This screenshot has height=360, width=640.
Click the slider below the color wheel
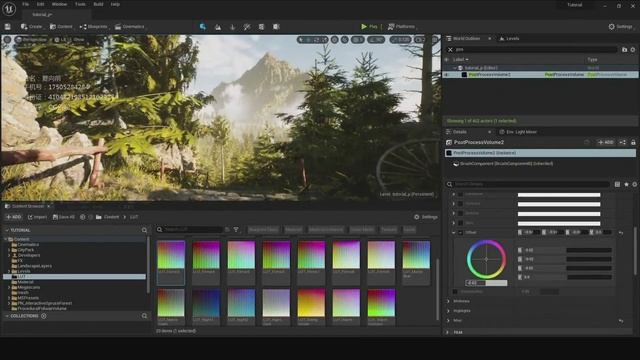pyautogui.click(x=486, y=283)
